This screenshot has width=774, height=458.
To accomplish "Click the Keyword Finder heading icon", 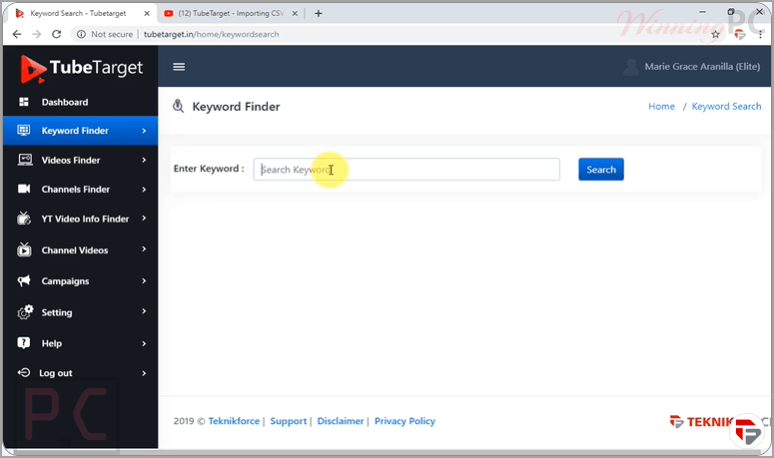I will (178, 106).
